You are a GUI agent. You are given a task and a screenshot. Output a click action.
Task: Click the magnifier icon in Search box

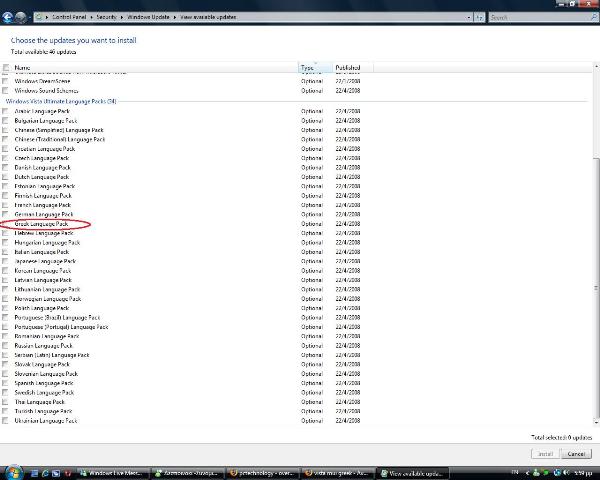[x=594, y=17]
